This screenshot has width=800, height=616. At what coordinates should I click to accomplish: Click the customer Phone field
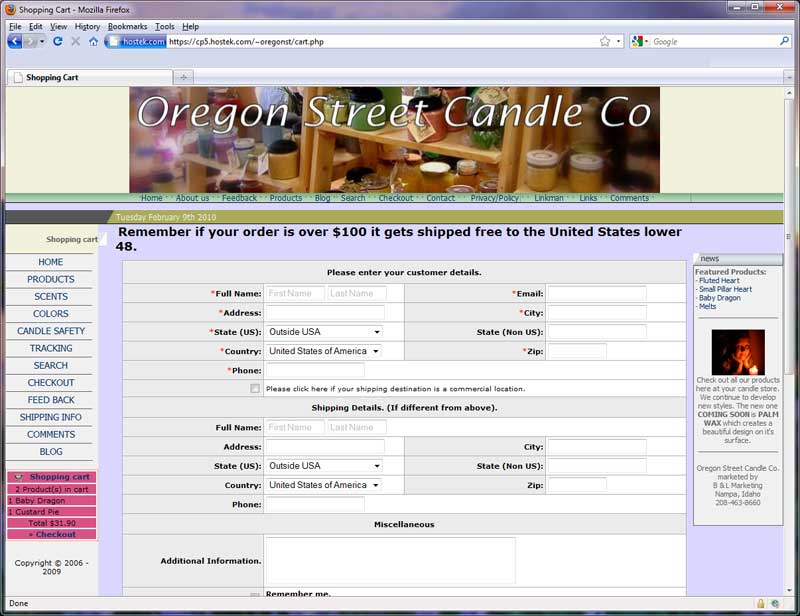315,371
